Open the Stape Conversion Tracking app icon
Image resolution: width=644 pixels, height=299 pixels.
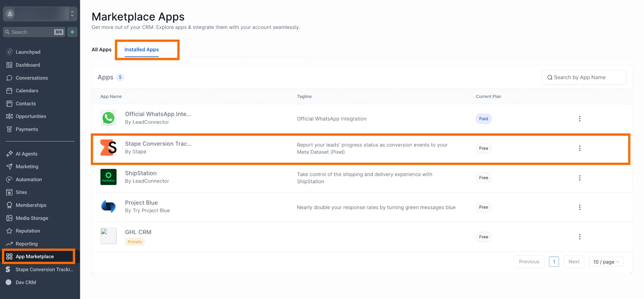pos(108,147)
